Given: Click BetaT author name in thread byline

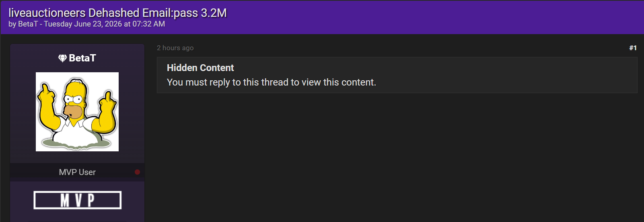Looking at the screenshot, I should [x=28, y=24].
